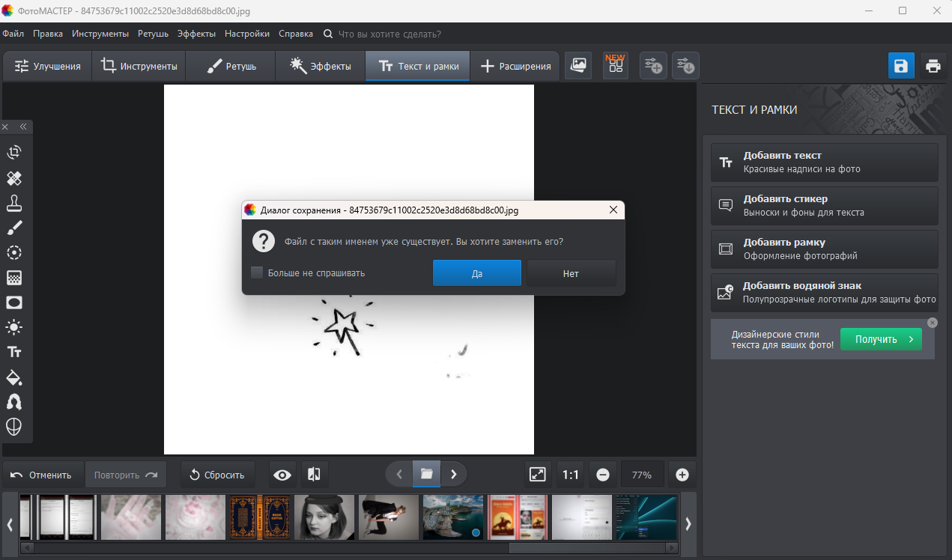
Task: Click the green 'Получить' button
Action: pos(881,339)
